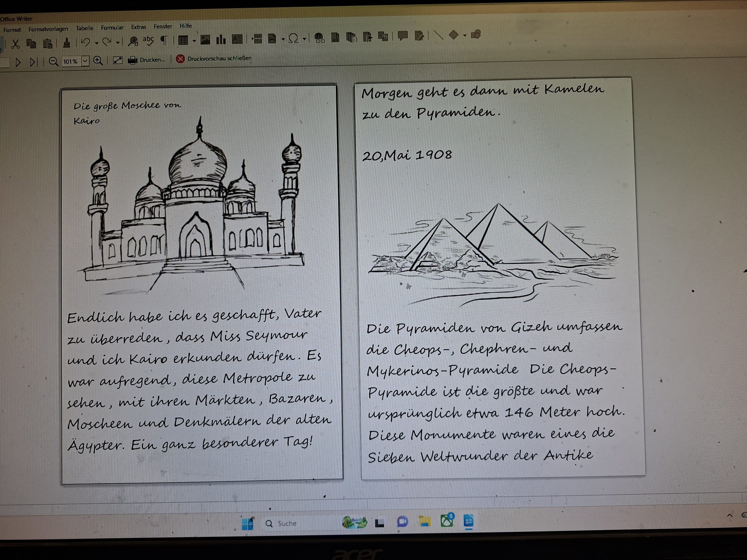Image resolution: width=747 pixels, height=560 pixels.
Task: Click the Insert Comment speech bubble icon
Action: pos(402,36)
